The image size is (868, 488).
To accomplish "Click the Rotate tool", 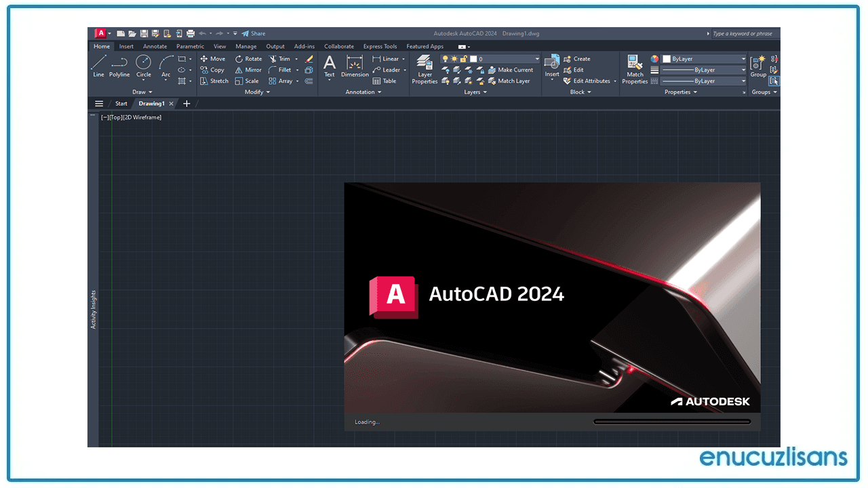I will (248, 59).
